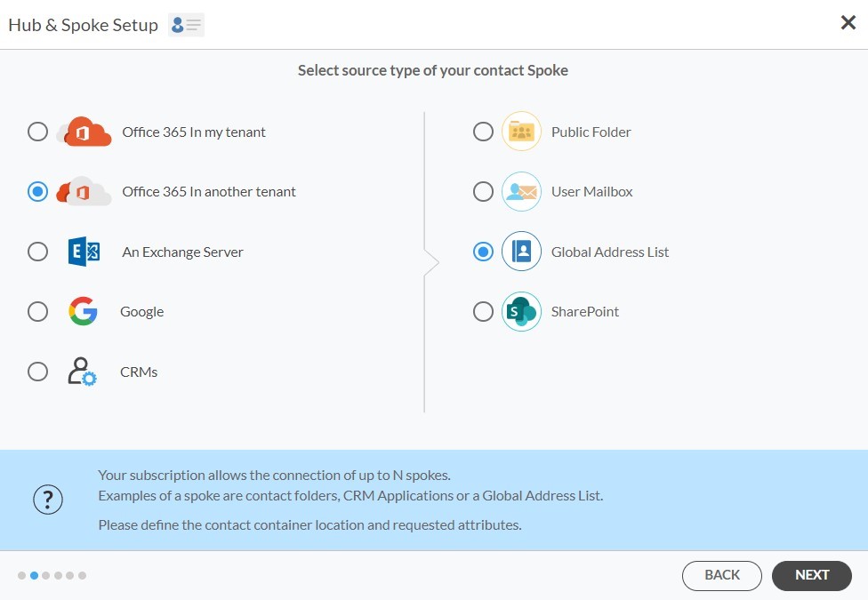868x600 pixels.
Task: Click the 'Google' label text
Action: [141, 312]
